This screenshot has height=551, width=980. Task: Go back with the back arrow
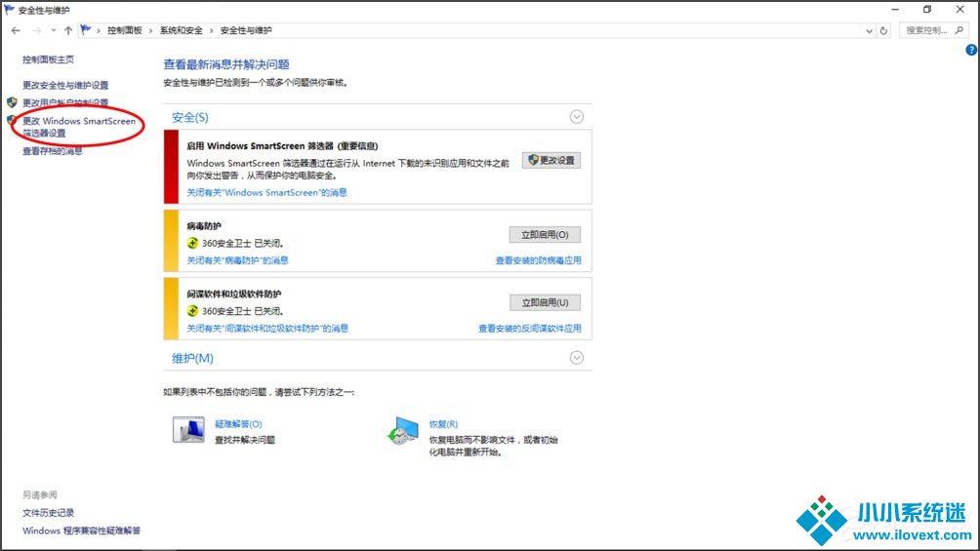[x=16, y=30]
